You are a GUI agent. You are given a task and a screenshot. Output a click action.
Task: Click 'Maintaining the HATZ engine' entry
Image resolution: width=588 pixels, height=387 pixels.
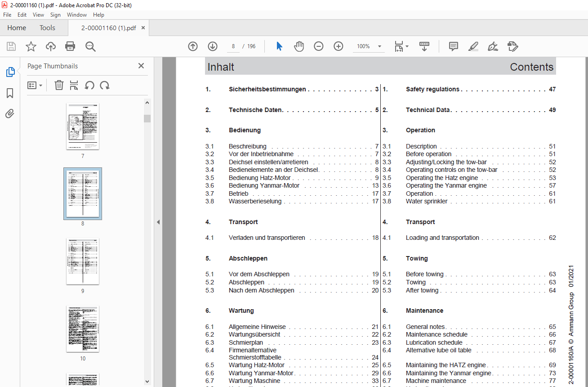[446, 365]
